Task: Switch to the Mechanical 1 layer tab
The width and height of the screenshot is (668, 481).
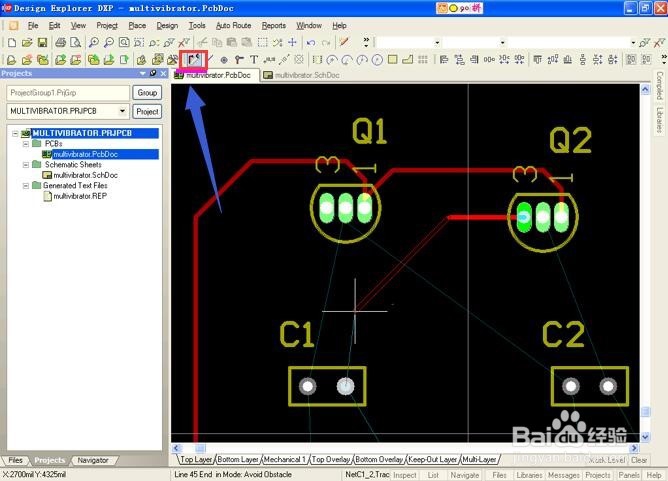Action: click(285, 460)
